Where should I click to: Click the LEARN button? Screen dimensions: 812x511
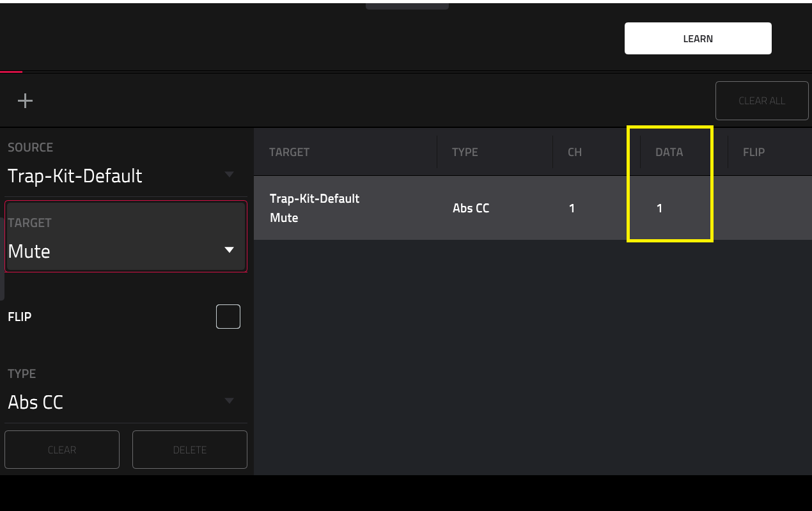(698, 38)
